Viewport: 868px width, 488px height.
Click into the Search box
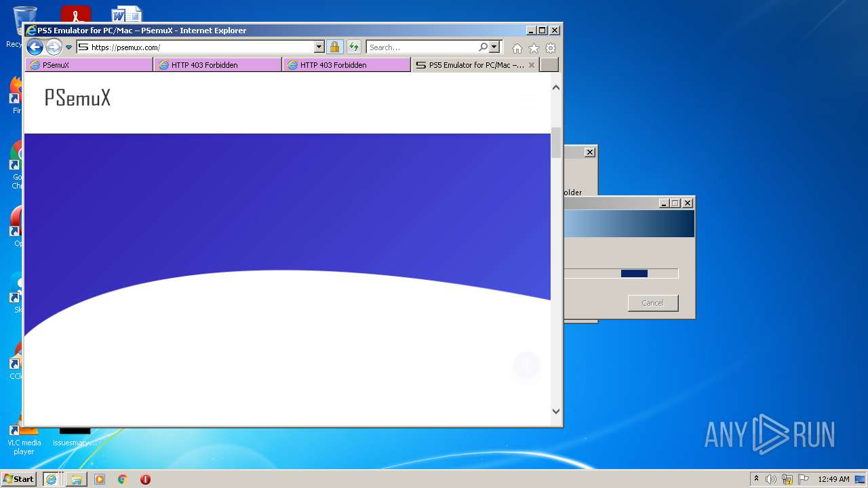tap(421, 47)
